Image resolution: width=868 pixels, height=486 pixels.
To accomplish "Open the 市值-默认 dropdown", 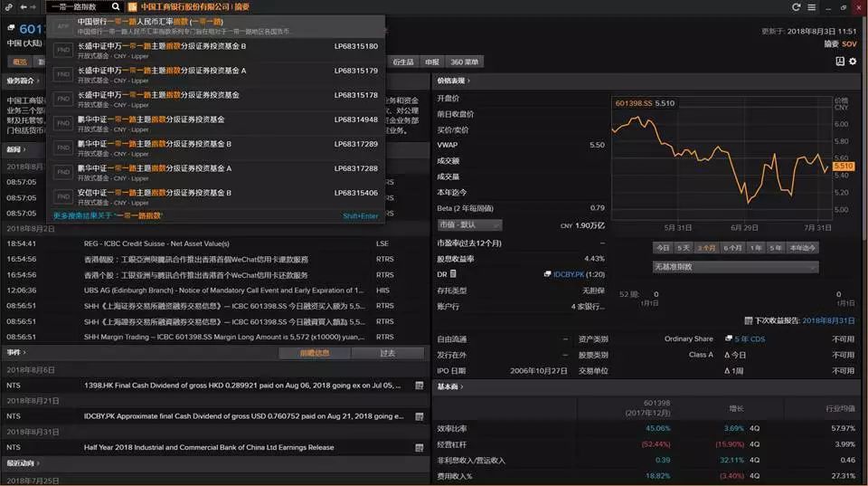I will pyautogui.click(x=469, y=225).
